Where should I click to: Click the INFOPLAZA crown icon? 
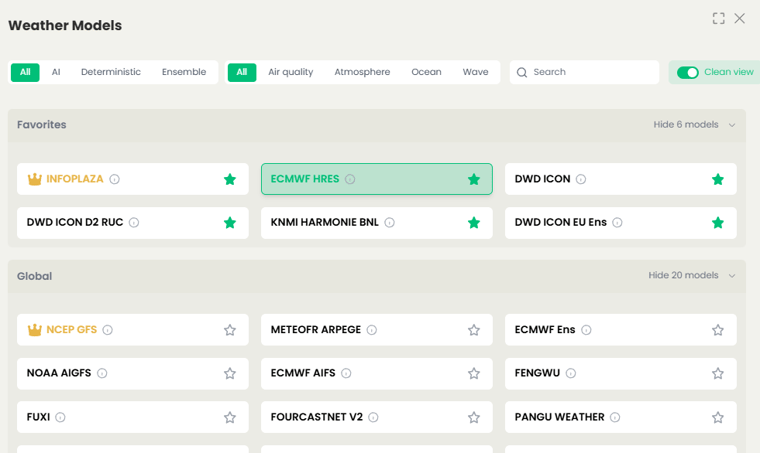pos(34,179)
